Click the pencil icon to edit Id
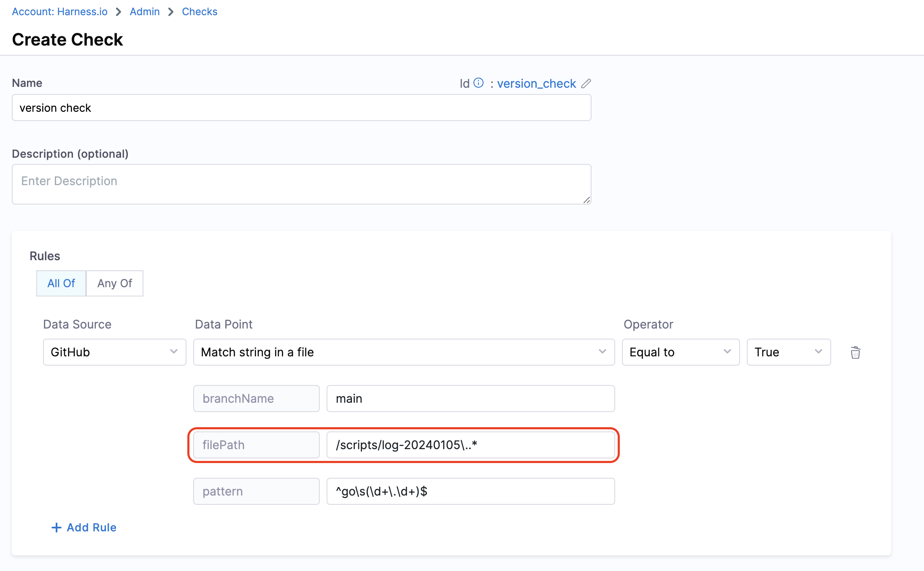924x571 pixels. tap(586, 83)
